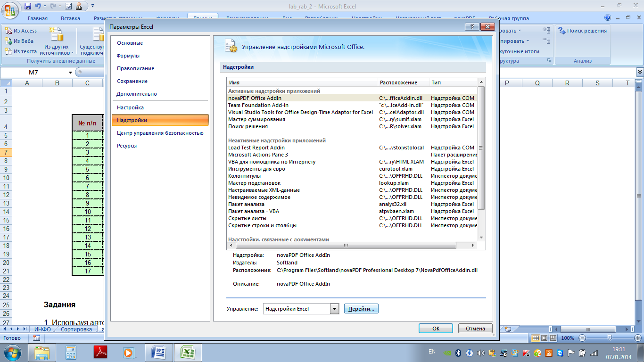
Task: Switch to Word from taskbar
Action: (159, 352)
